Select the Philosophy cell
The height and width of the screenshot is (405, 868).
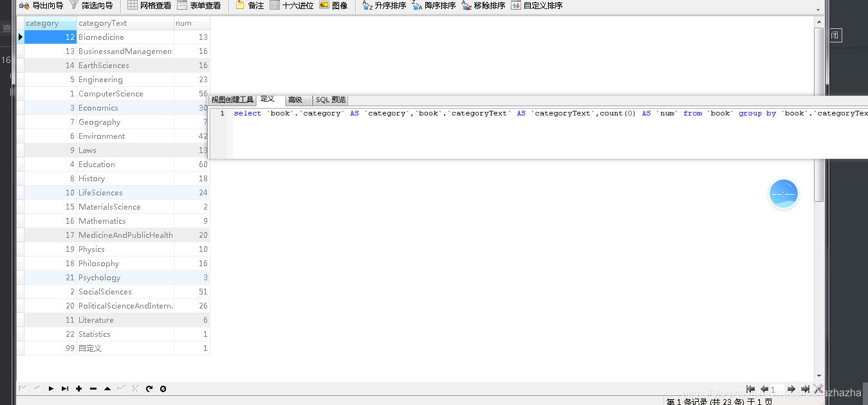125,264
